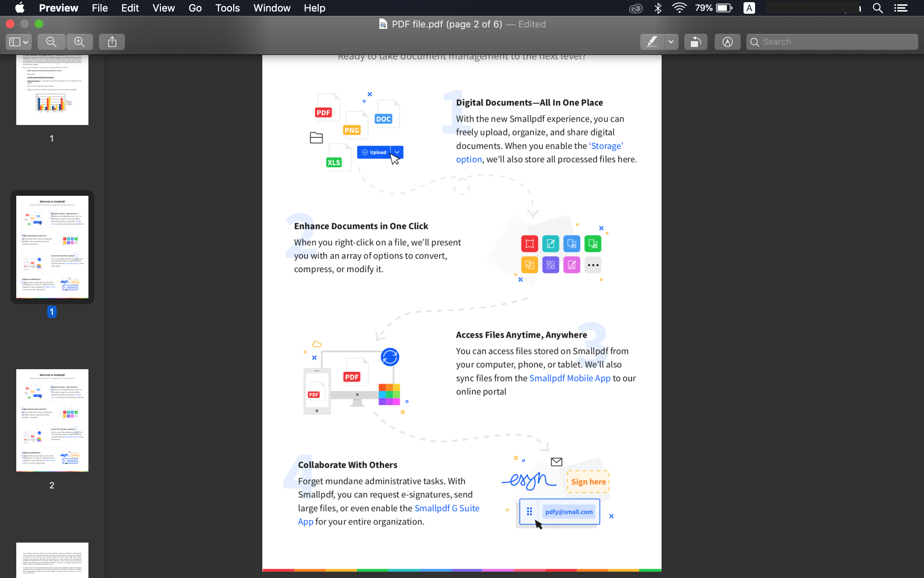Click the zoom in magnifier button

(x=79, y=42)
